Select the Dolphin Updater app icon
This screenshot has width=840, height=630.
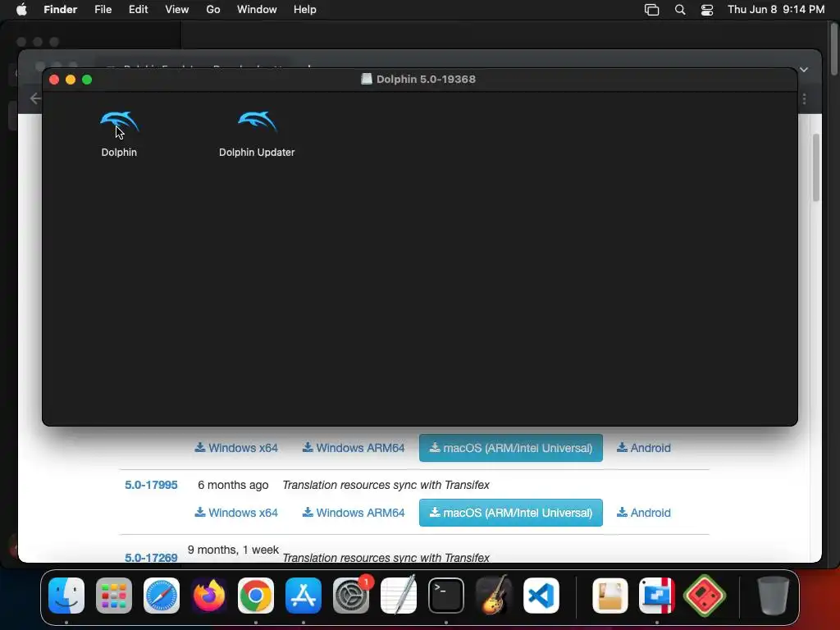(x=257, y=122)
